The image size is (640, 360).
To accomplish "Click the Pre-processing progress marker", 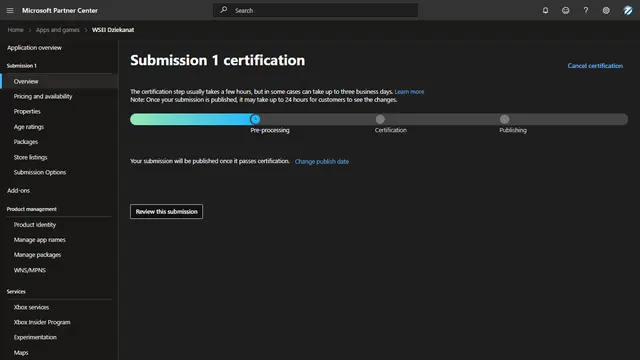I will click(x=255, y=119).
